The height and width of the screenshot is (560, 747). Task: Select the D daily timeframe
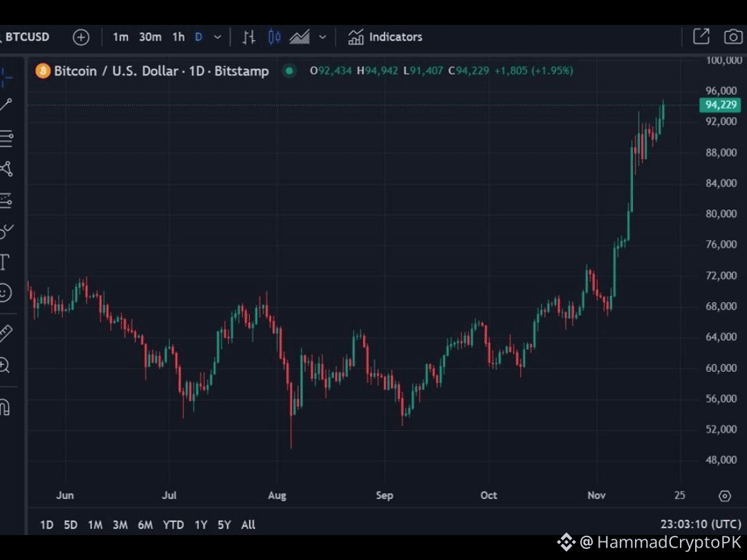tap(199, 37)
